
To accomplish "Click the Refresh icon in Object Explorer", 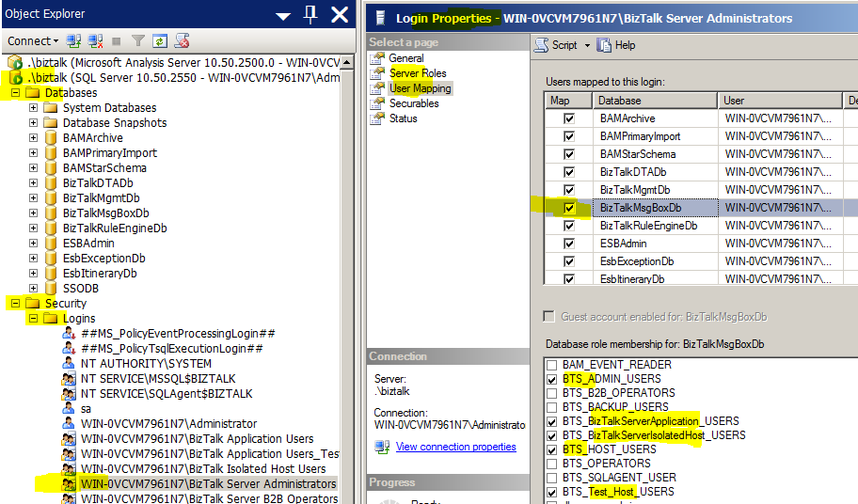I will [x=160, y=41].
